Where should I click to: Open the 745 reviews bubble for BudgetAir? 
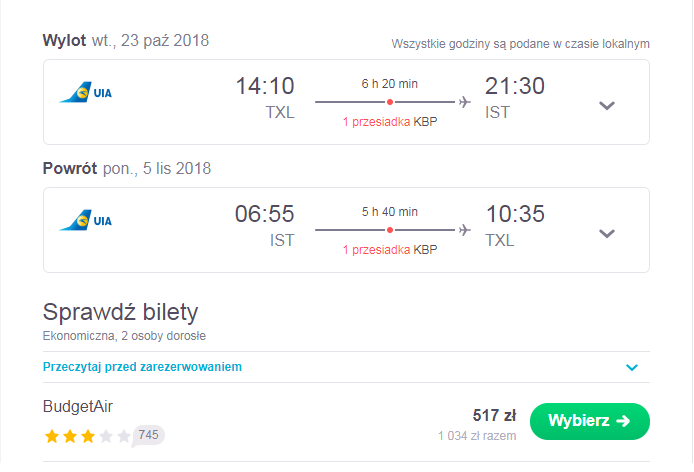(148, 435)
